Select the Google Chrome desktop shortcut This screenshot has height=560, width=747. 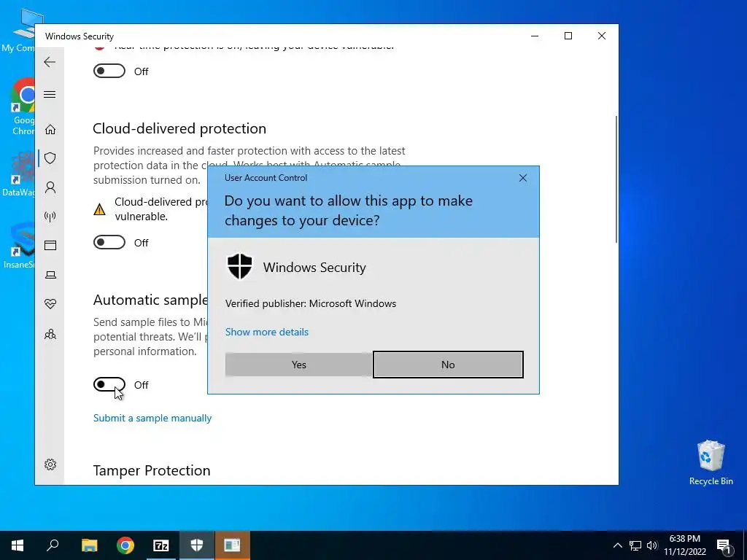click(x=23, y=107)
